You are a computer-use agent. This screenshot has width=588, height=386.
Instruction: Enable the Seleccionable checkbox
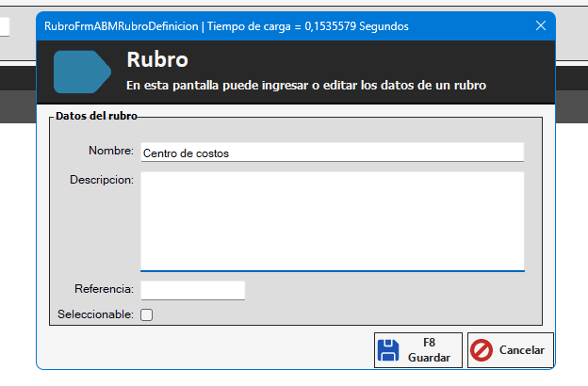click(x=146, y=315)
